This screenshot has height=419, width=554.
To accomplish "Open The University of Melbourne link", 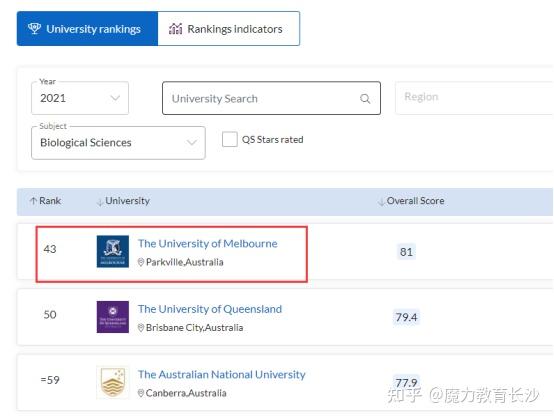I will pos(208,243).
